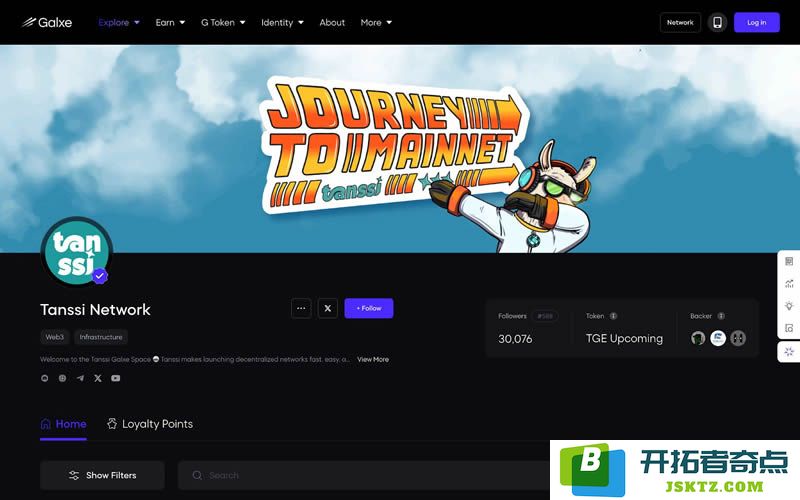The height and width of the screenshot is (500, 800).
Task: Click the Tanssi round profile avatar
Action: coord(77,252)
